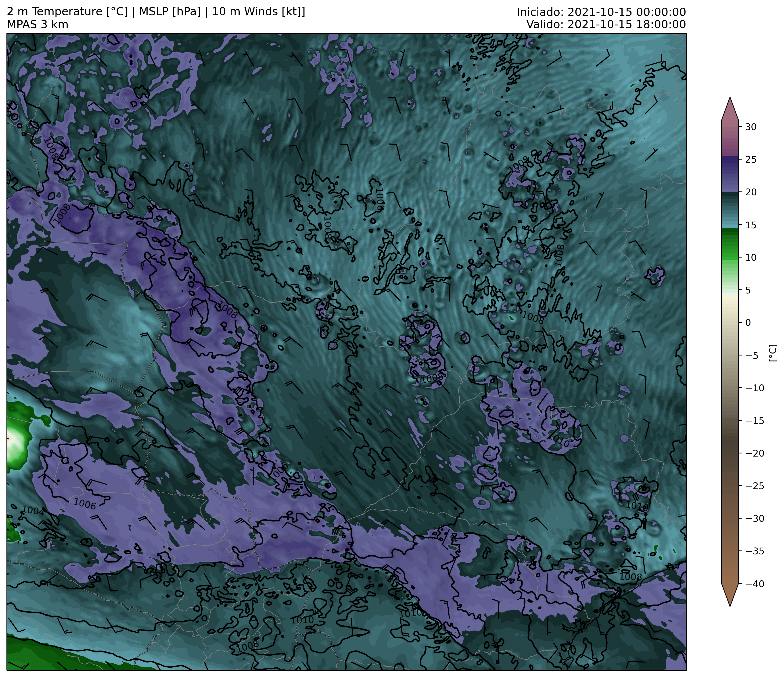Click the colorbar tick label −40
The image size is (784, 677).
(755, 584)
